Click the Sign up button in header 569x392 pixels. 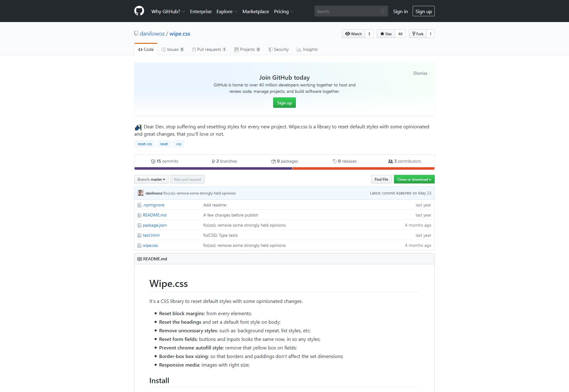coord(423,11)
